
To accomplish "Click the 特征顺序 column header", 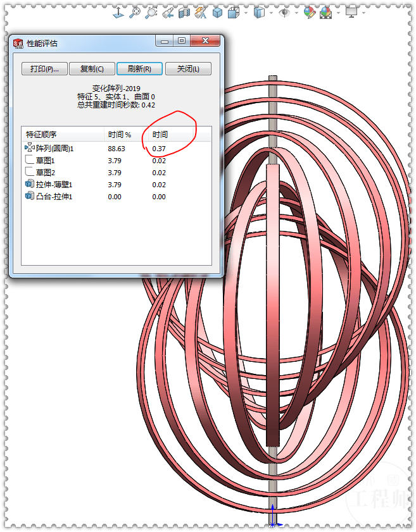I will pos(63,135).
